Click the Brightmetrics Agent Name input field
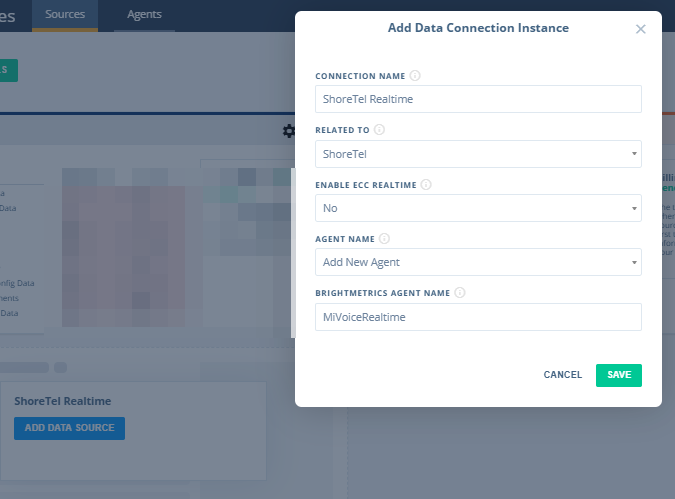The image size is (675, 499). point(478,317)
